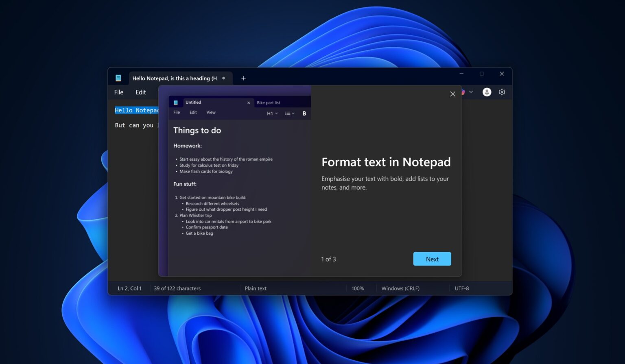The image size is (625, 364).
Task: Open a new tab with the plus button
Action: click(x=243, y=78)
